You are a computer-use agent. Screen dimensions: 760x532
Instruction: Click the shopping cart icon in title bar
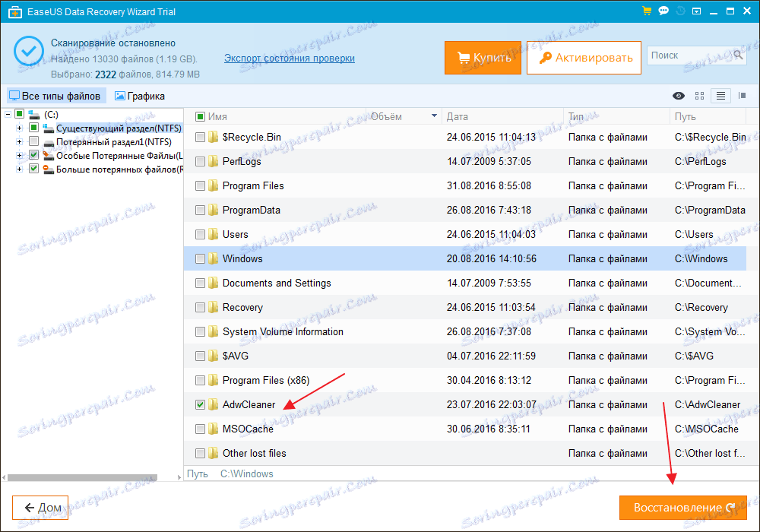647,11
